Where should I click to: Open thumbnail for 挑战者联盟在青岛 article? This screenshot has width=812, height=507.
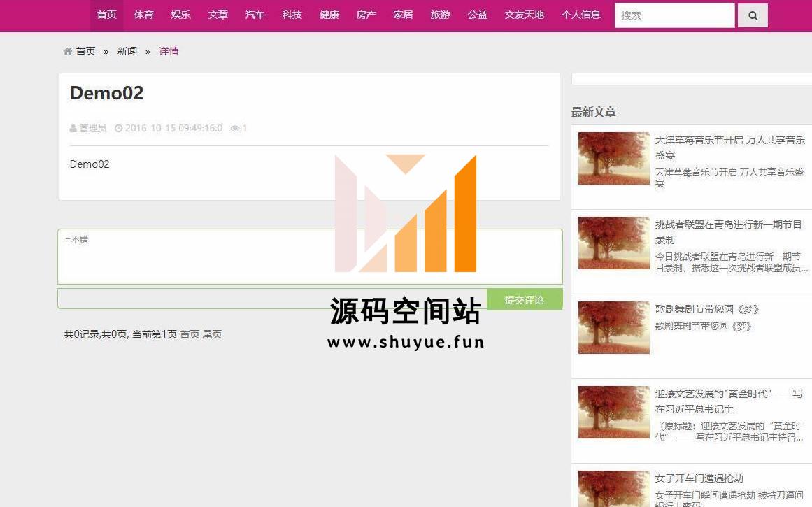tap(613, 243)
